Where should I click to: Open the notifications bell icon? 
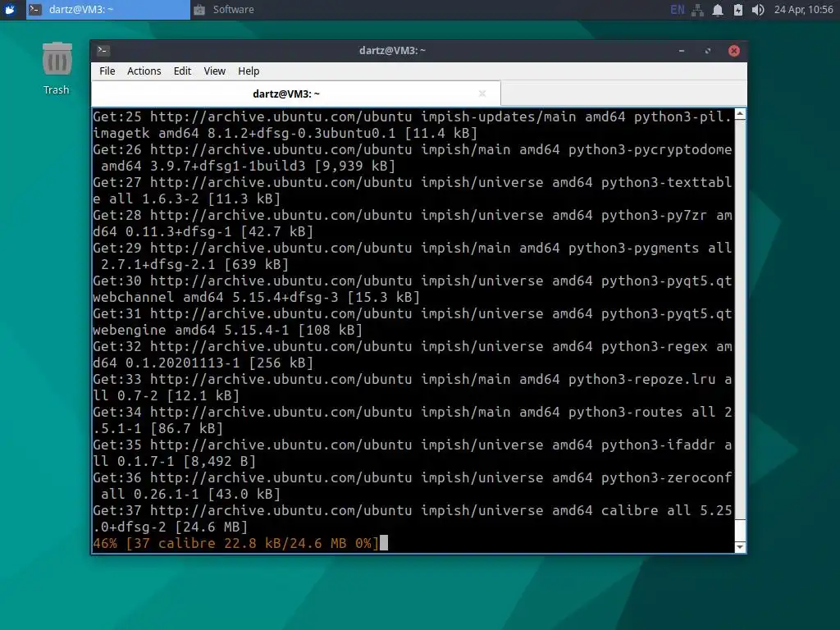pyautogui.click(x=717, y=10)
